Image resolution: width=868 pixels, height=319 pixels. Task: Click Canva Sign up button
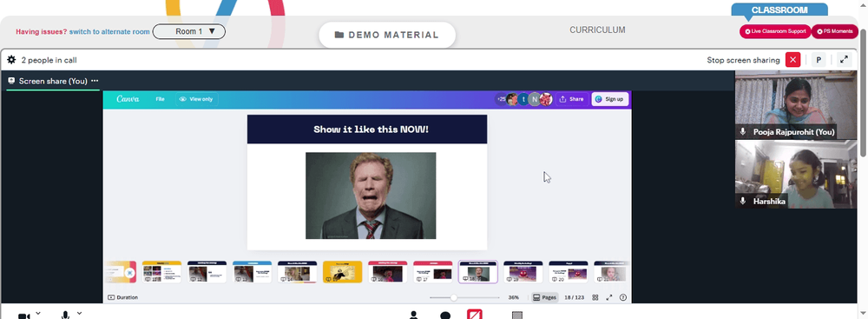609,99
